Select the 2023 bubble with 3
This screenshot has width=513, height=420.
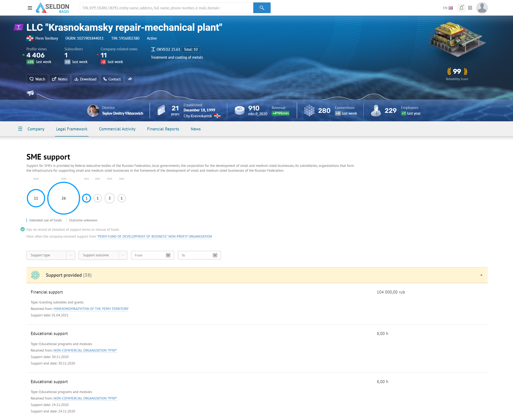point(110,198)
